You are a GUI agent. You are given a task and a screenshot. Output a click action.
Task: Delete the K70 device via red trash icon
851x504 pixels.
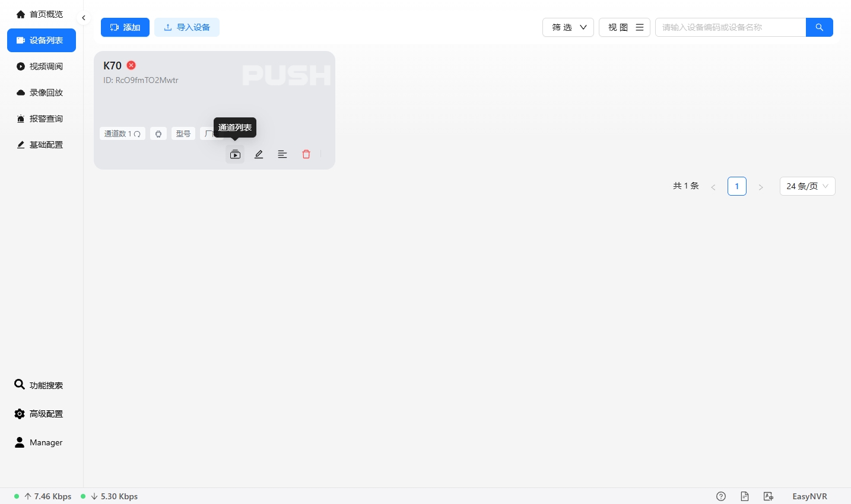pos(306,154)
